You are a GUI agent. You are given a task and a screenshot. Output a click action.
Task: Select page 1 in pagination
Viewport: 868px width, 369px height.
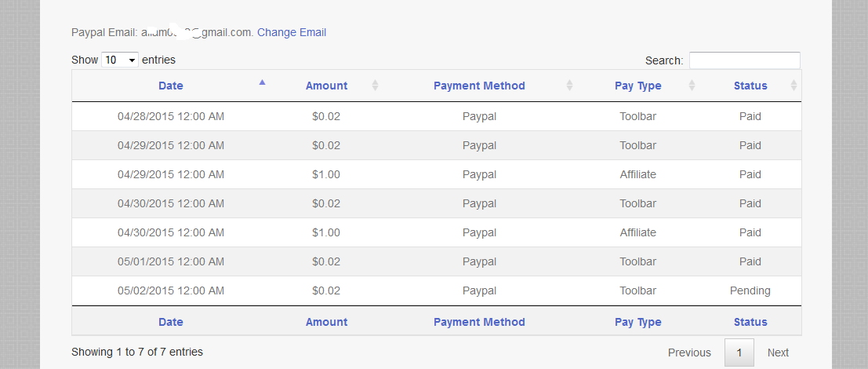tap(739, 353)
